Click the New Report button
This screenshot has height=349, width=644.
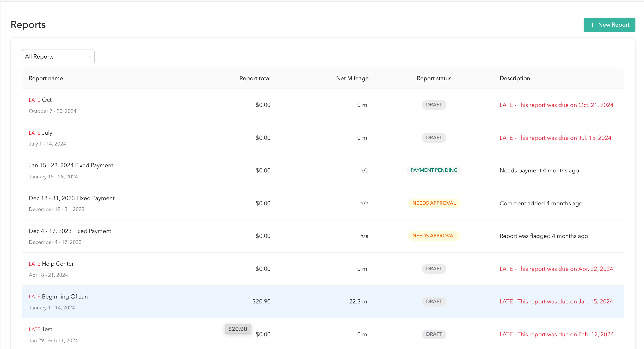[609, 25]
